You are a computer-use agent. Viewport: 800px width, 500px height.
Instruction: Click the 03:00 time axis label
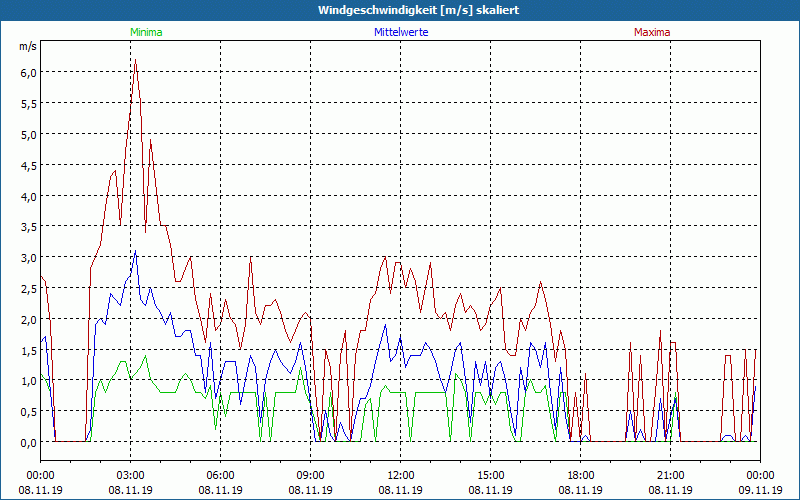(x=131, y=476)
